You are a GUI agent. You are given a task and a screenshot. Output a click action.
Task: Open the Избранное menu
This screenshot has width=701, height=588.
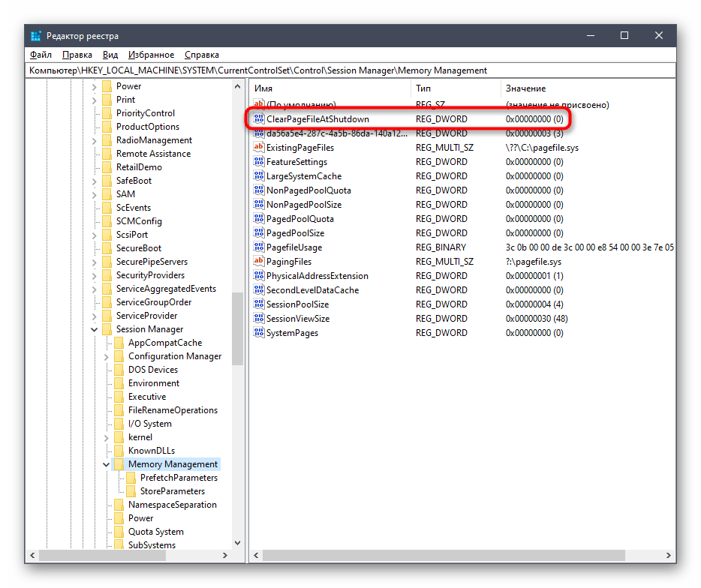point(151,55)
